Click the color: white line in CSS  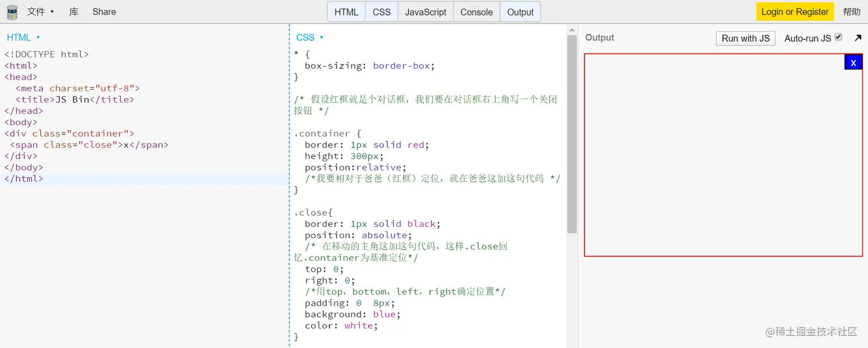pyautogui.click(x=342, y=326)
